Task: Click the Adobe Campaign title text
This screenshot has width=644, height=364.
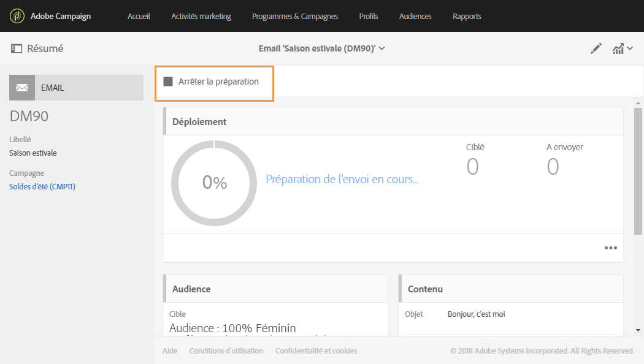Action: (61, 16)
